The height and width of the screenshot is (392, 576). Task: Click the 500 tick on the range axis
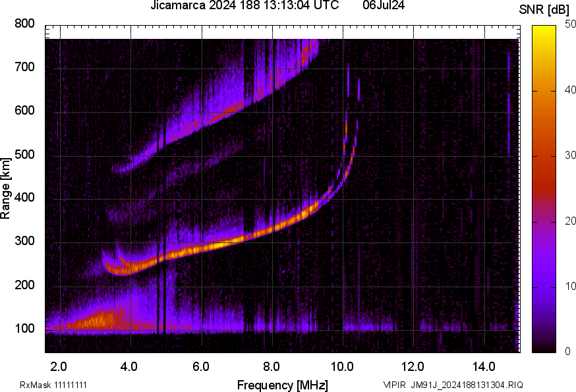coord(24,155)
